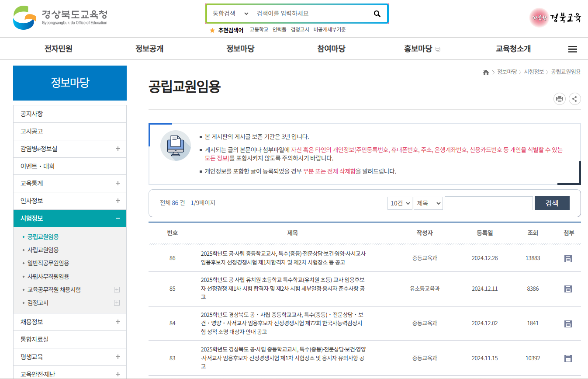Image resolution: width=588 pixels, height=379 pixels.
Task: Open the 통합검색 search type selector
Action: [229, 14]
